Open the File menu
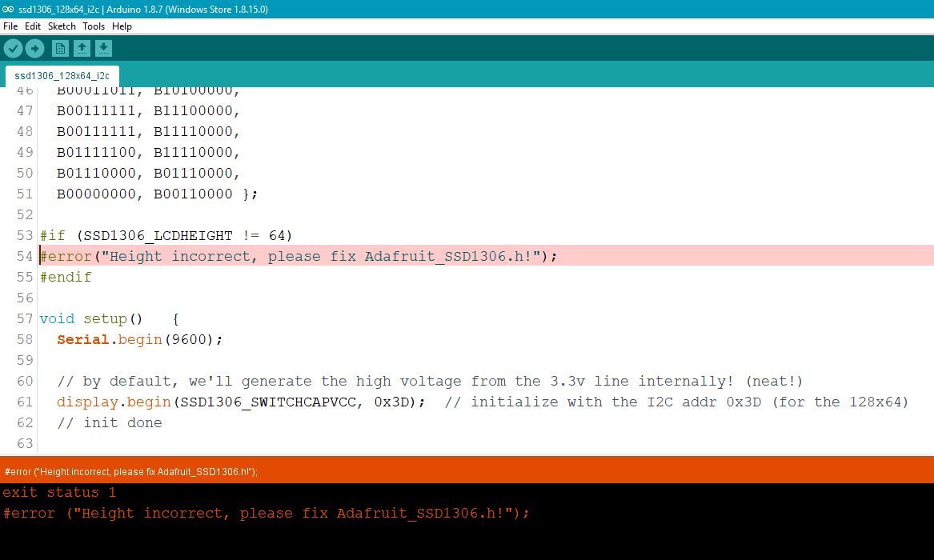Viewport: 934px width, 560px height. [x=10, y=26]
